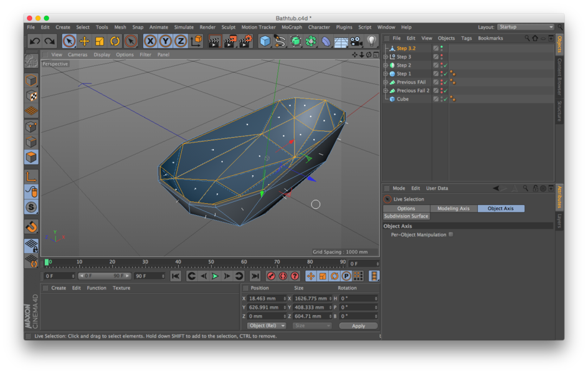This screenshot has height=374, width=588.
Task: Toggle the Z axis lock
Action: pos(181,41)
